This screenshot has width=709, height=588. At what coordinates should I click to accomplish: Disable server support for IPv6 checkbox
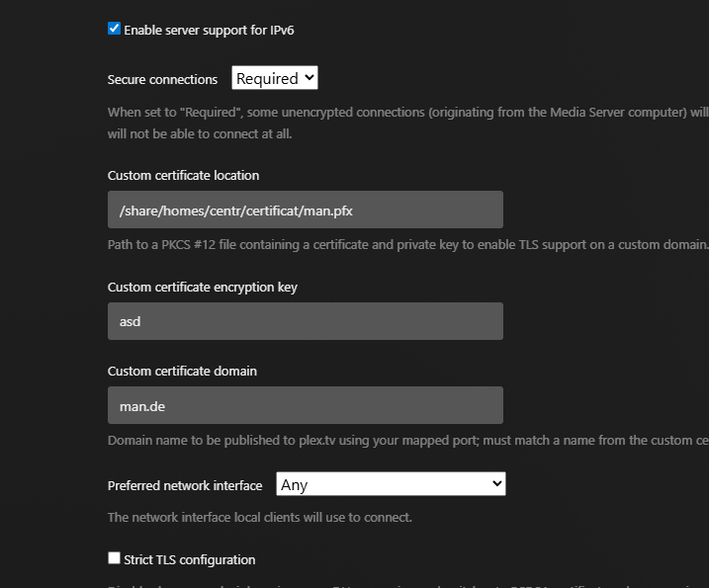114,29
